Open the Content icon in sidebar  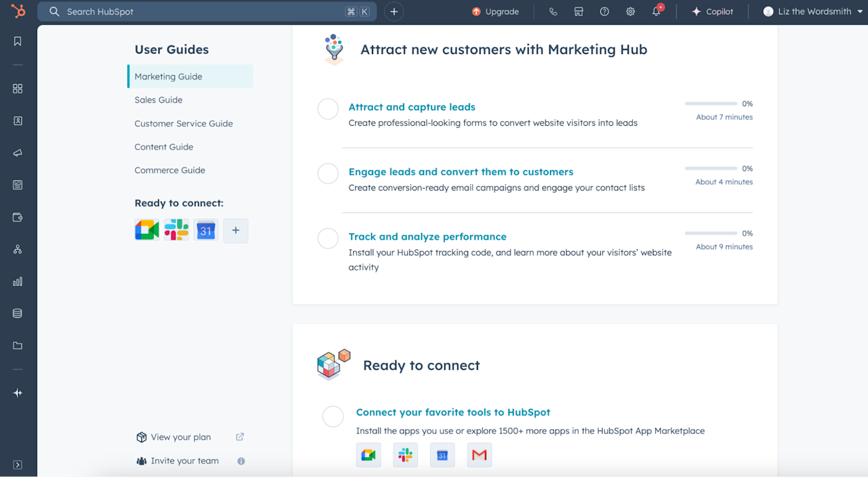click(17, 185)
